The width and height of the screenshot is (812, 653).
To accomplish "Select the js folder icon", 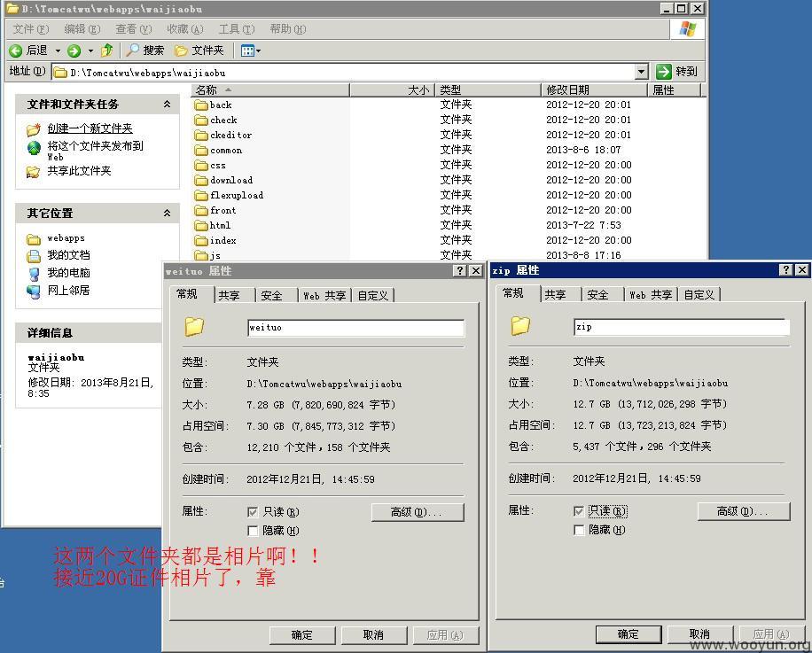I will click(201, 255).
